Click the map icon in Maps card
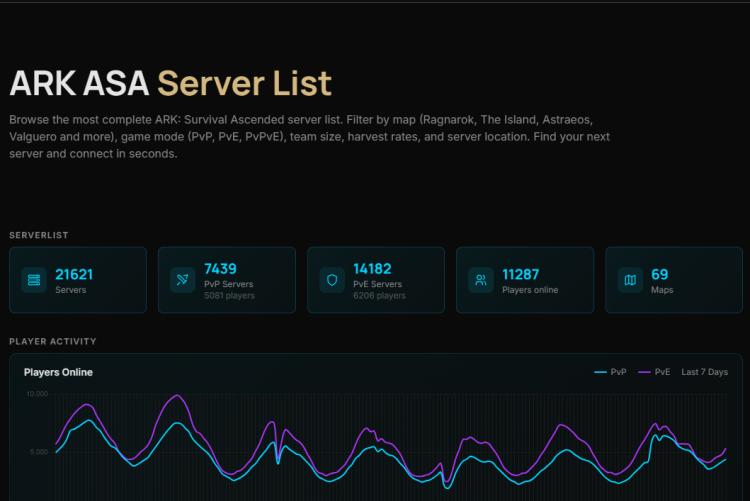 pos(630,280)
